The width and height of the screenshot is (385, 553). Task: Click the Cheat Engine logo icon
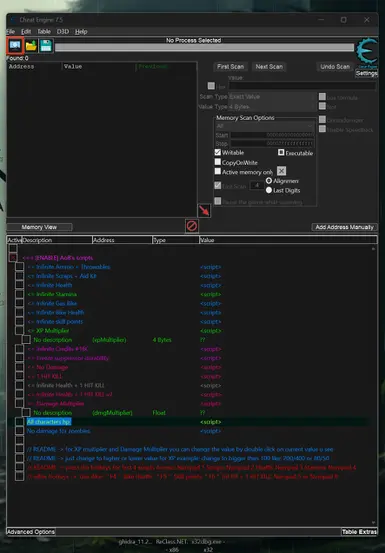(367, 53)
